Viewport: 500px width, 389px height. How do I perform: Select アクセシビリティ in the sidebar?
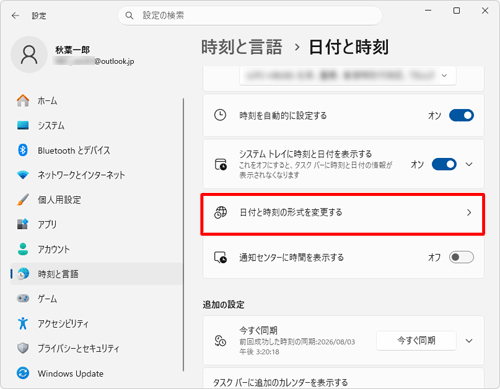97,323
